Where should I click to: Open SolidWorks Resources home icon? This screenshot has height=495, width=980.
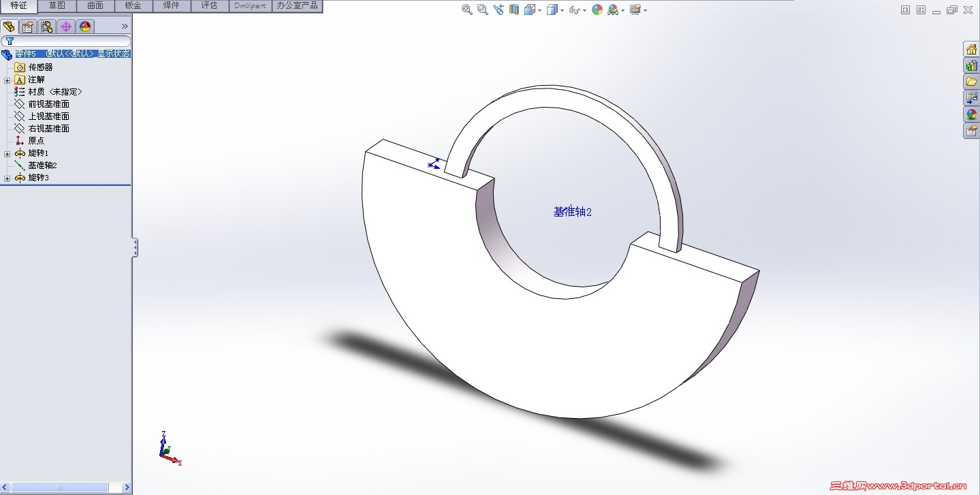[x=971, y=48]
